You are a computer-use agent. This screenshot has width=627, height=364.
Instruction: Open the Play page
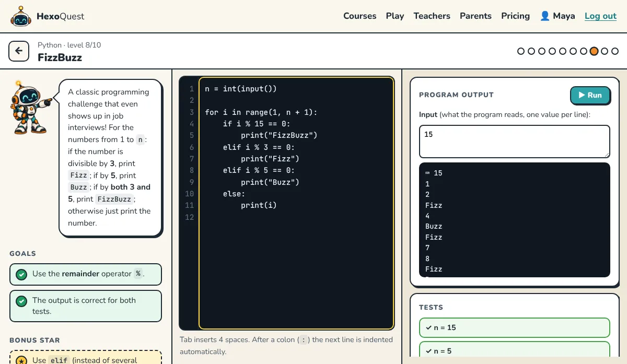pyautogui.click(x=395, y=16)
